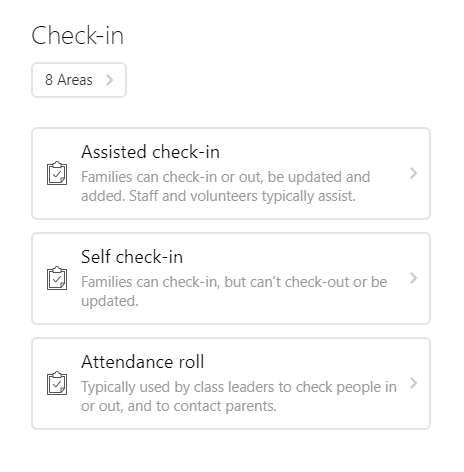Select the Attendance roll title
The height and width of the screenshot is (472, 464).
pos(143,362)
